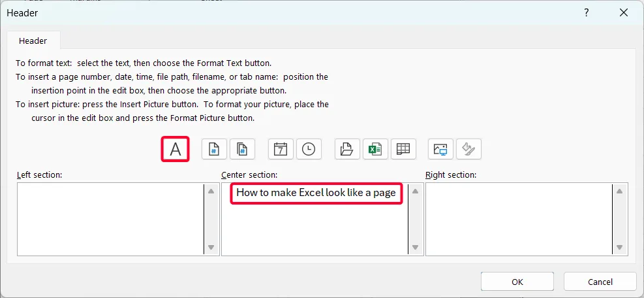Insert Time clock icon
This screenshot has width=644, height=298.
[309, 149]
